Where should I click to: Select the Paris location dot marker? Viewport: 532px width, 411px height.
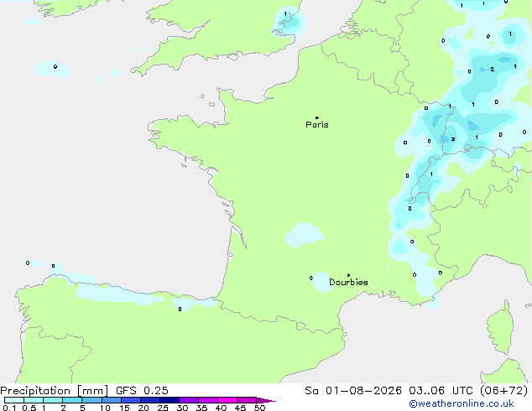pyautogui.click(x=317, y=117)
